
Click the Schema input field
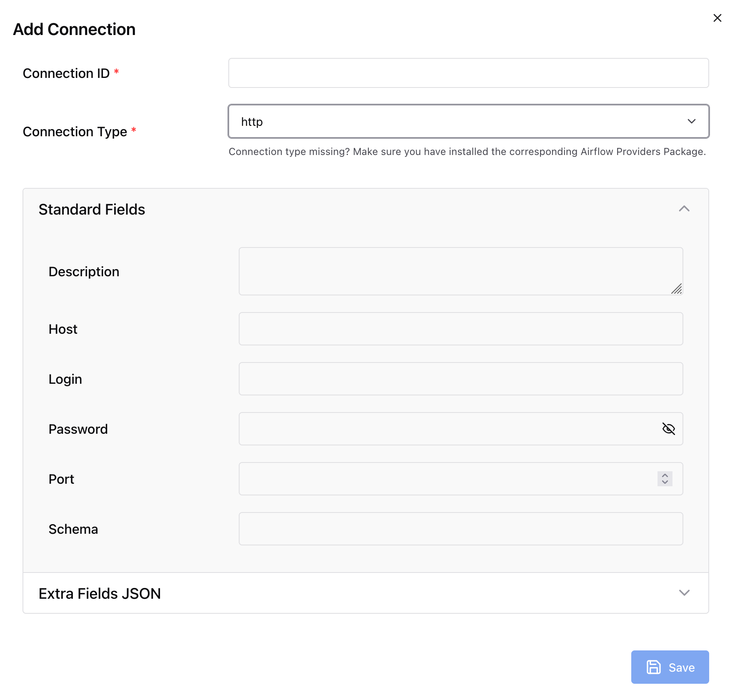tap(460, 529)
